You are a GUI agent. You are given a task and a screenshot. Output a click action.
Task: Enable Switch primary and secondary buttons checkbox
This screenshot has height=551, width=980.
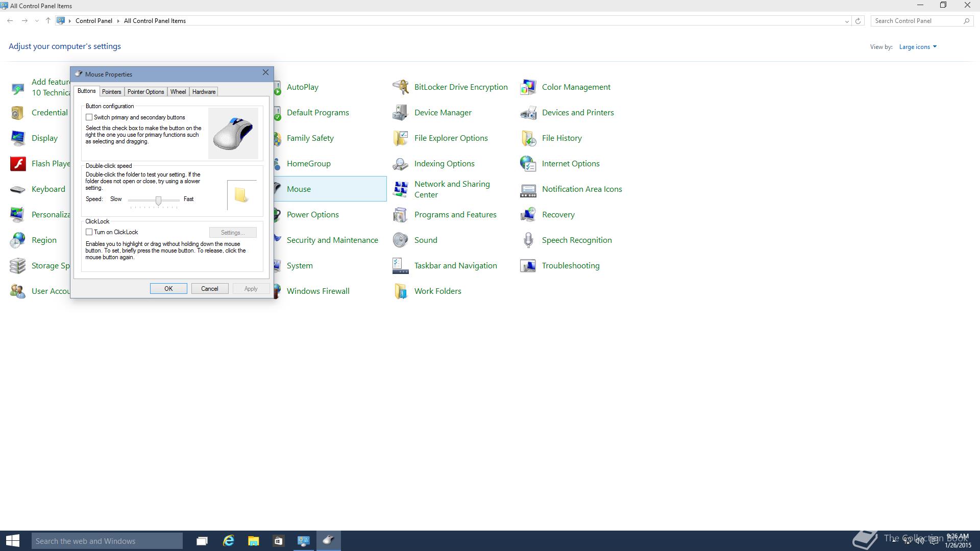click(89, 117)
